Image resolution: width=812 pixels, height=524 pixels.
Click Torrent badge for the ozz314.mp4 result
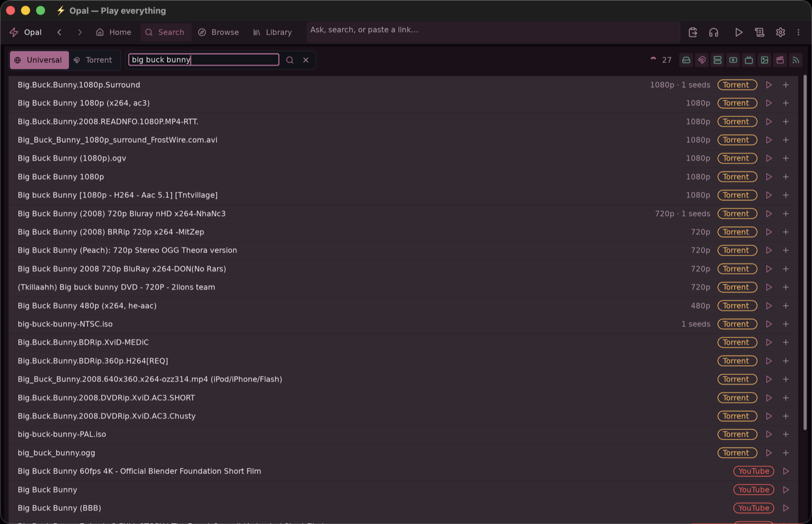pos(737,379)
